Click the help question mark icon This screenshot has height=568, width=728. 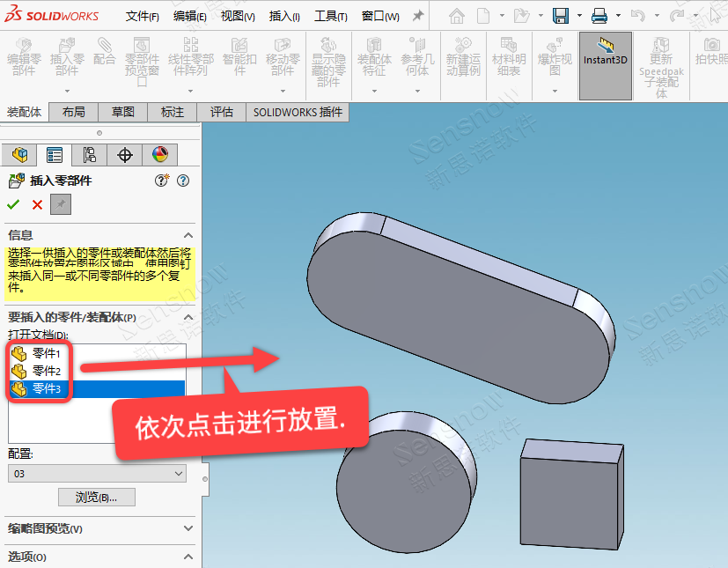[183, 181]
